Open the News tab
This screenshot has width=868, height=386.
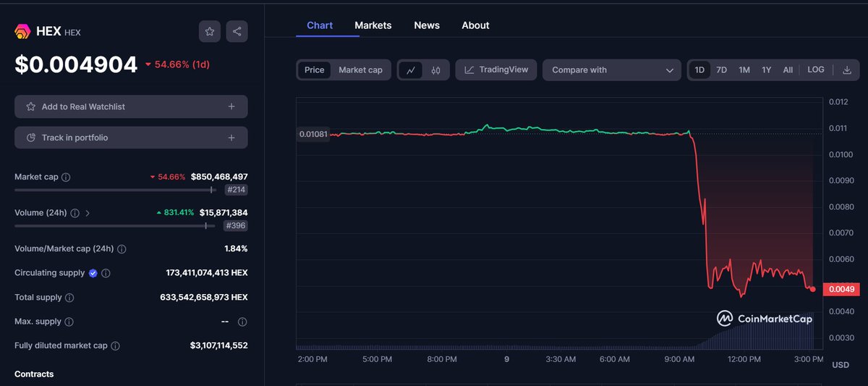click(427, 25)
